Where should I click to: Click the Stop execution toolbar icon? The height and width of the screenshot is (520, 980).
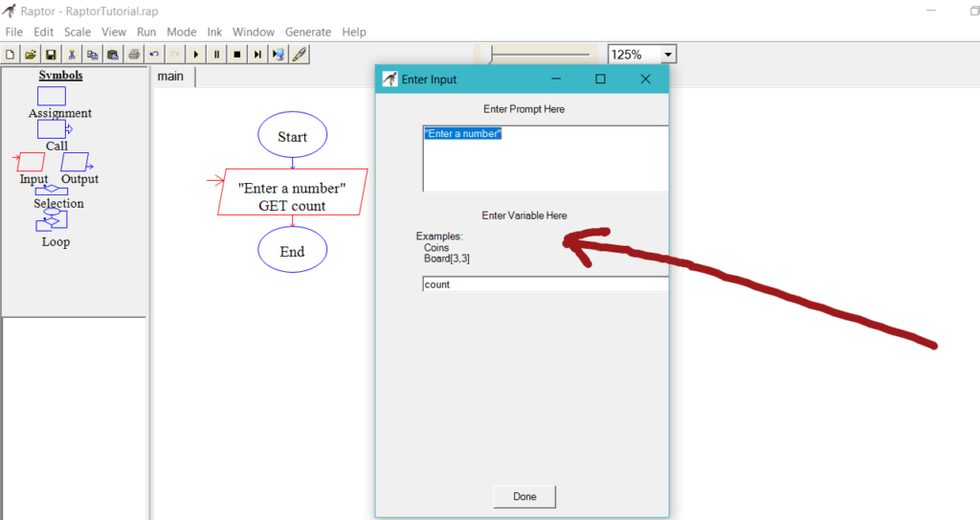click(237, 55)
